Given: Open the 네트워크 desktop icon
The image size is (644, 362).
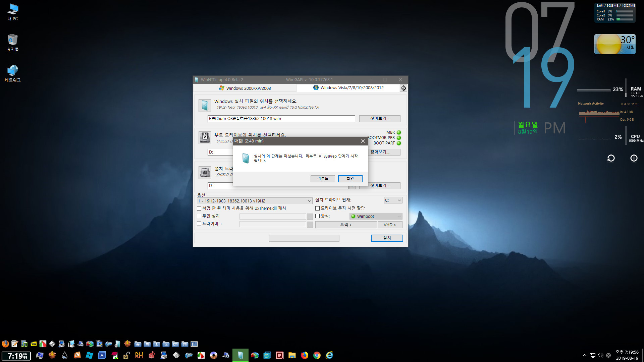Looking at the screenshot, I should [x=13, y=74].
